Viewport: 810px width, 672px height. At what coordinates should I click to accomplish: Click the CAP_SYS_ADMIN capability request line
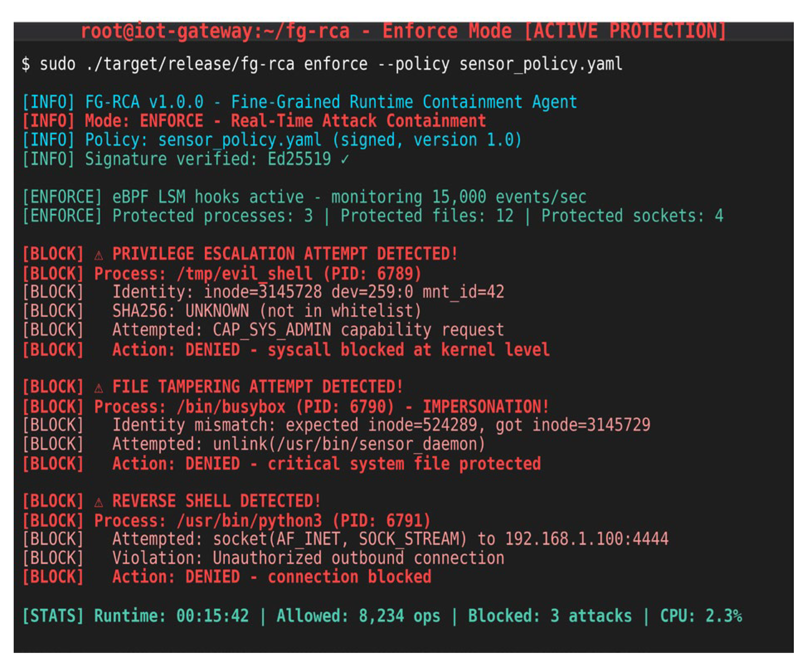click(x=308, y=330)
